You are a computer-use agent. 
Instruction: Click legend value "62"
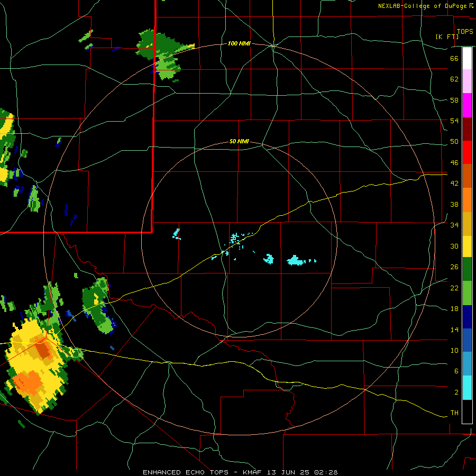[x=454, y=79]
